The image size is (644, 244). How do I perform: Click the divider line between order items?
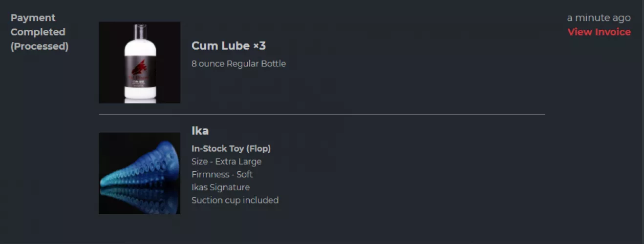322,115
